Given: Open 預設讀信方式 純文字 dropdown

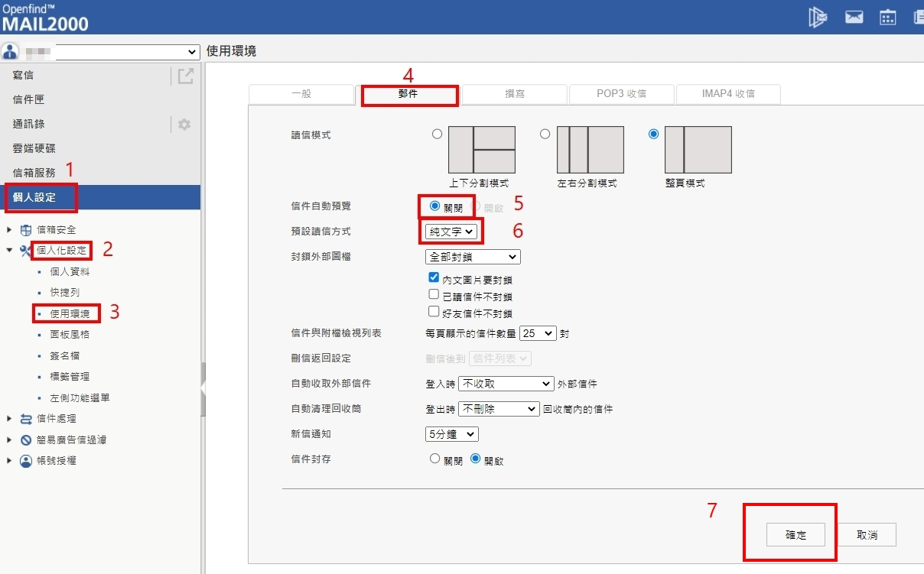Looking at the screenshot, I should [452, 231].
